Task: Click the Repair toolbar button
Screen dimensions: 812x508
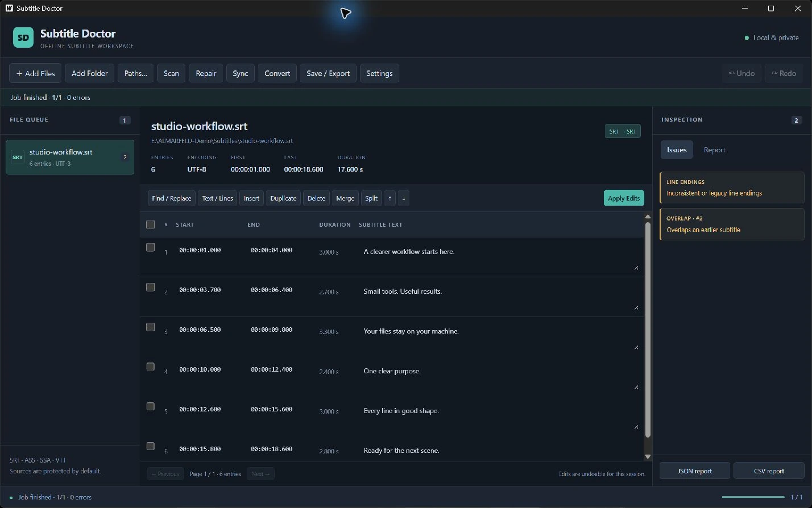Action: coord(206,73)
